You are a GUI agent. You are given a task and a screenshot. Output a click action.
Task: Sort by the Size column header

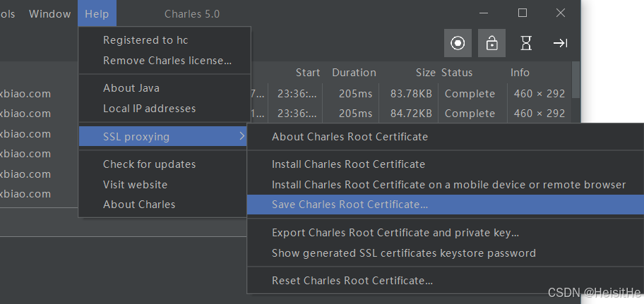[425, 73]
